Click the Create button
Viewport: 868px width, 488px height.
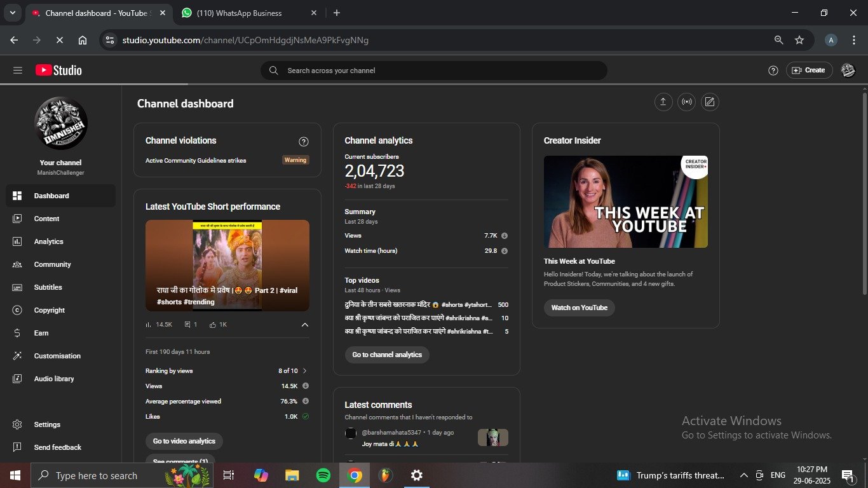pyautogui.click(x=809, y=71)
